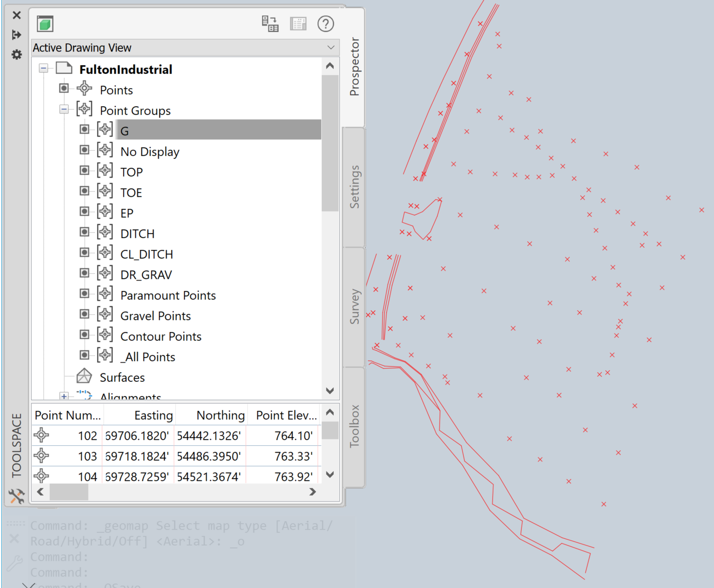Switch to the Survey tab
714x588 pixels.
click(354, 306)
